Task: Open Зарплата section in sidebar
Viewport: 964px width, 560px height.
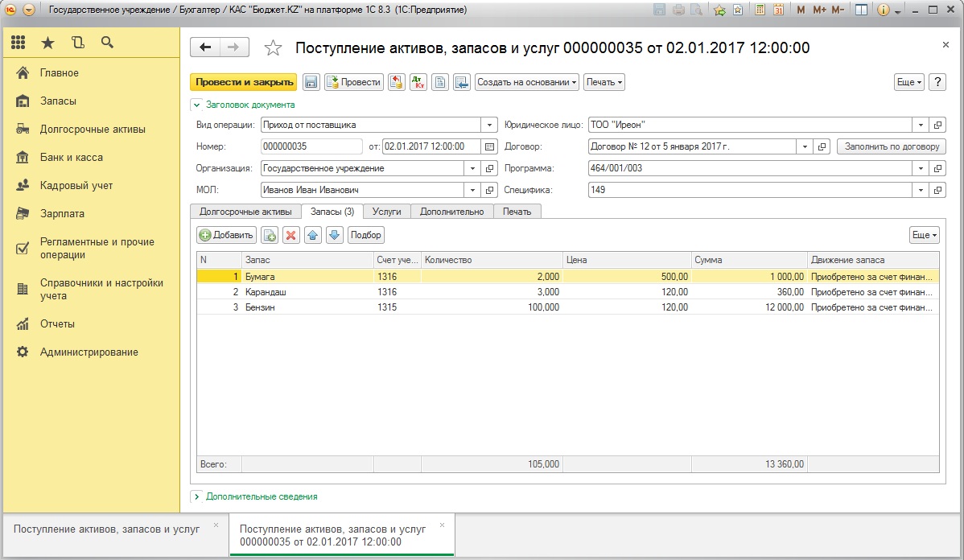Action: 62,214
